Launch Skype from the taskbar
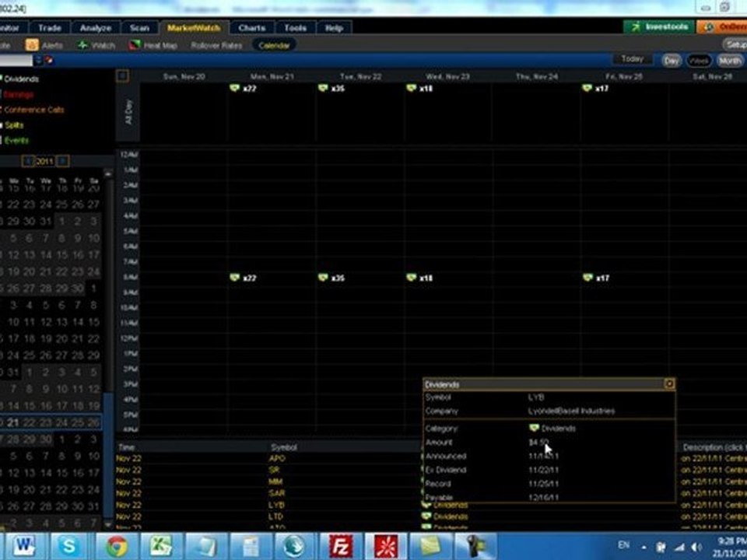Viewport: 747px width, 560px height. tap(69, 546)
